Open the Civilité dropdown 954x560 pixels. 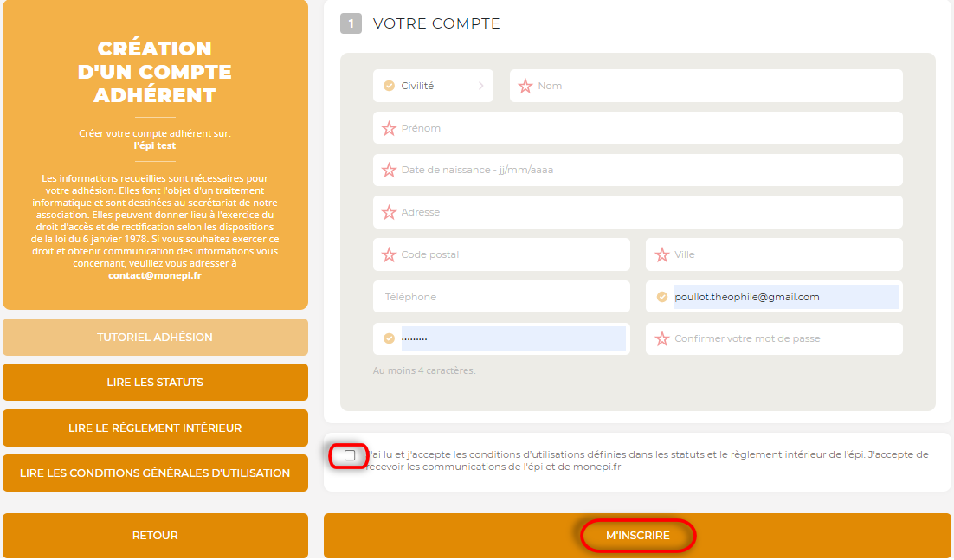[434, 86]
